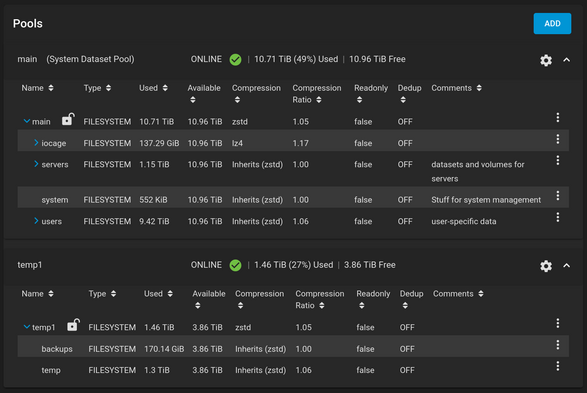Viewport: 587px width, 393px height.
Task: Select the temp dataset row in temp1
Action: [293, 370]
